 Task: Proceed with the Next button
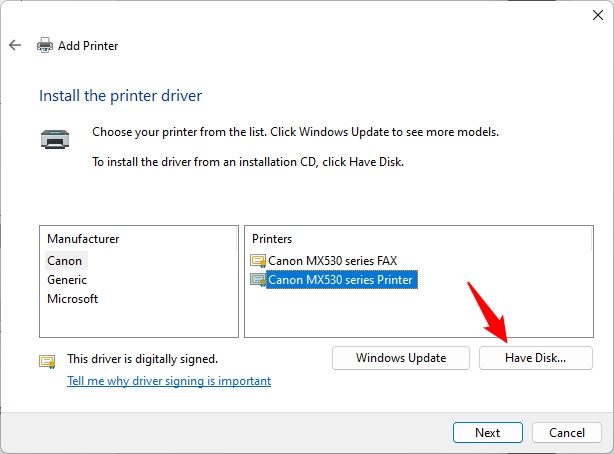(488, 432)
